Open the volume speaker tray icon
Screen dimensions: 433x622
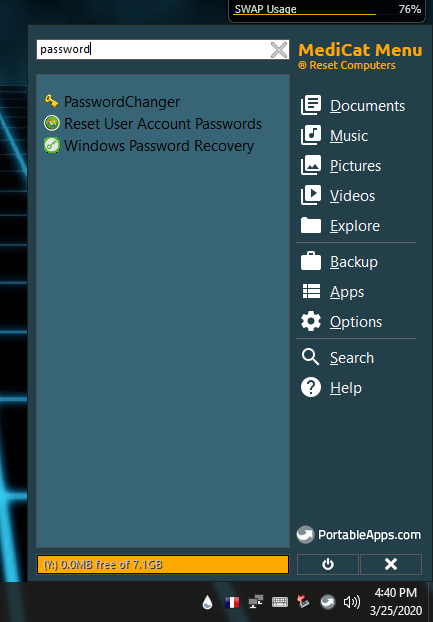click(351, 602)
